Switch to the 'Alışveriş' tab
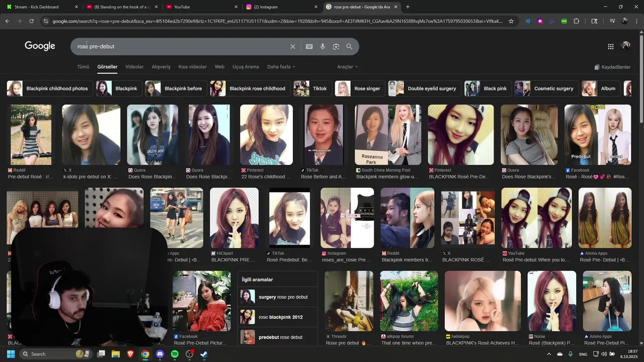The image size is (644, 362). pyautogui.click(x=161, y=67)
